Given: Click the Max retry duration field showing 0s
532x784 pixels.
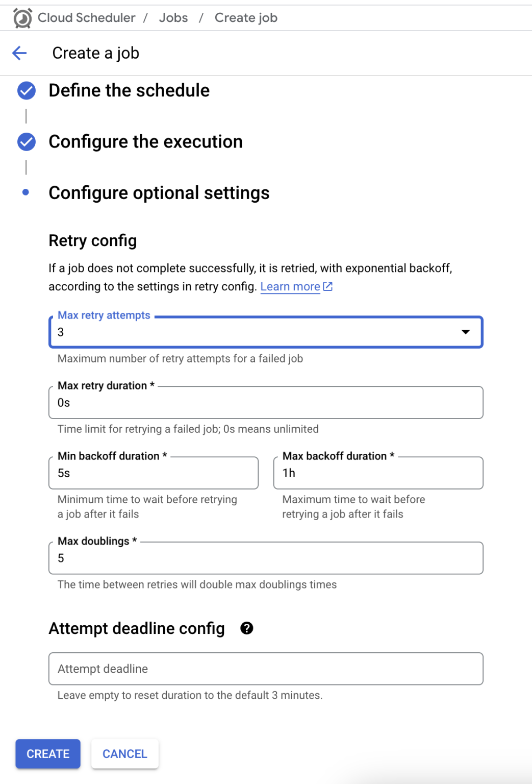Looking at the screenshot, I should [265, 402].
